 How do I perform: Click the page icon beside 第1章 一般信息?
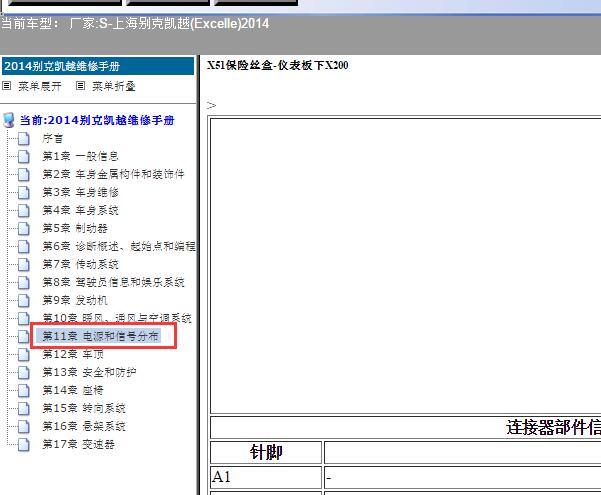(x=23, y=157)
